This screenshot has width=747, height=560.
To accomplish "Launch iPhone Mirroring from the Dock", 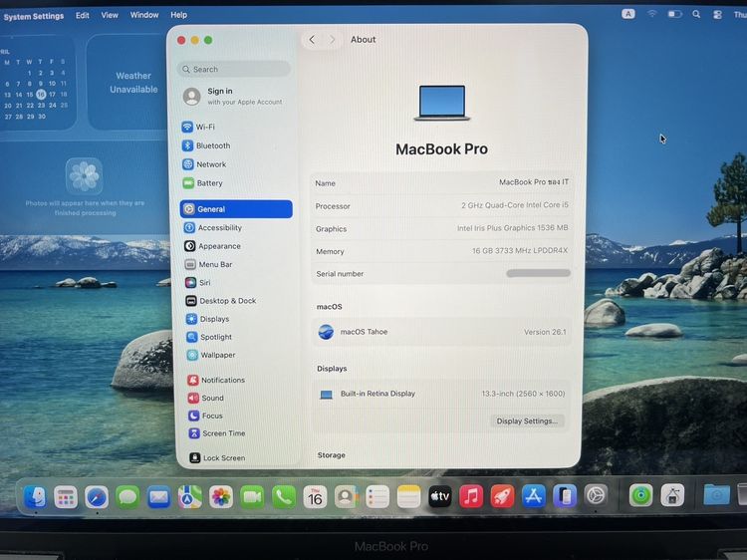I will pyautogui.click(x=565, y=496).
